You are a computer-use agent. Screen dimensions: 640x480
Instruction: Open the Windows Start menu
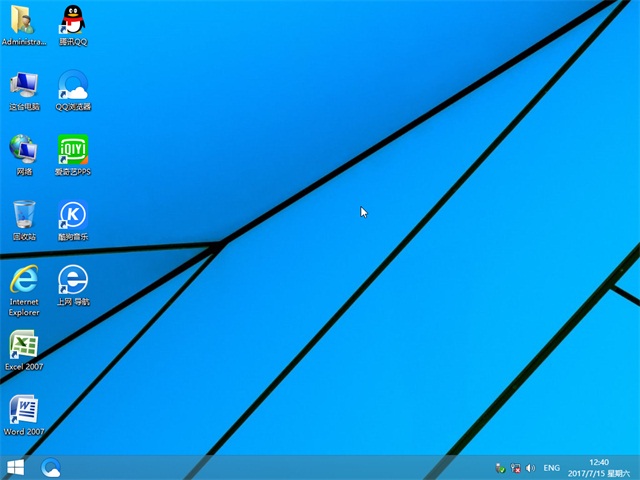(x=15, y=467)
